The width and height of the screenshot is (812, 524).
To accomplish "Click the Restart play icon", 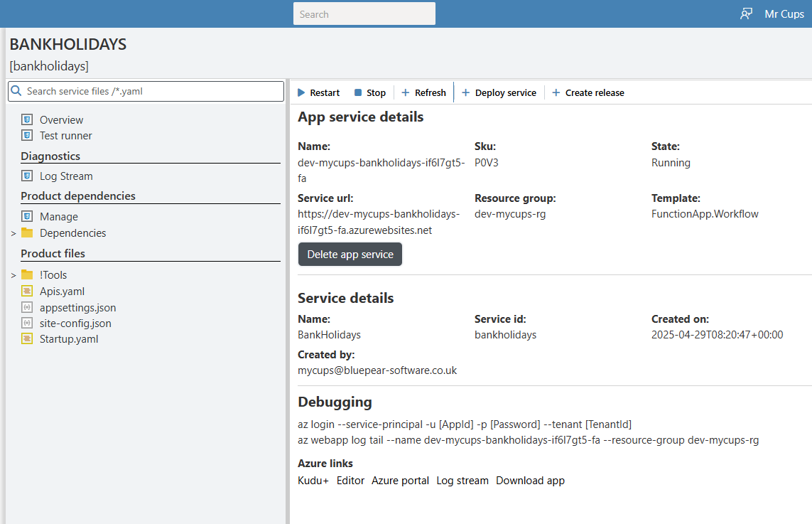I will [x=301, y=92].
